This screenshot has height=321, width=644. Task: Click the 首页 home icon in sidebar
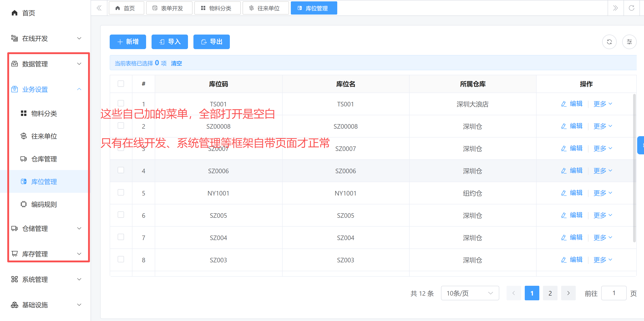pos(15,13)
